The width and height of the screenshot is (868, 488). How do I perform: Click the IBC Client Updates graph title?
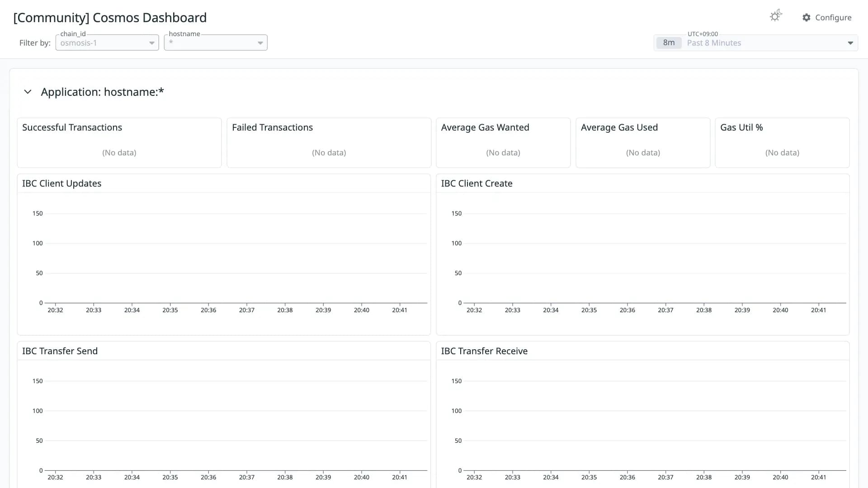pos(62,183)
